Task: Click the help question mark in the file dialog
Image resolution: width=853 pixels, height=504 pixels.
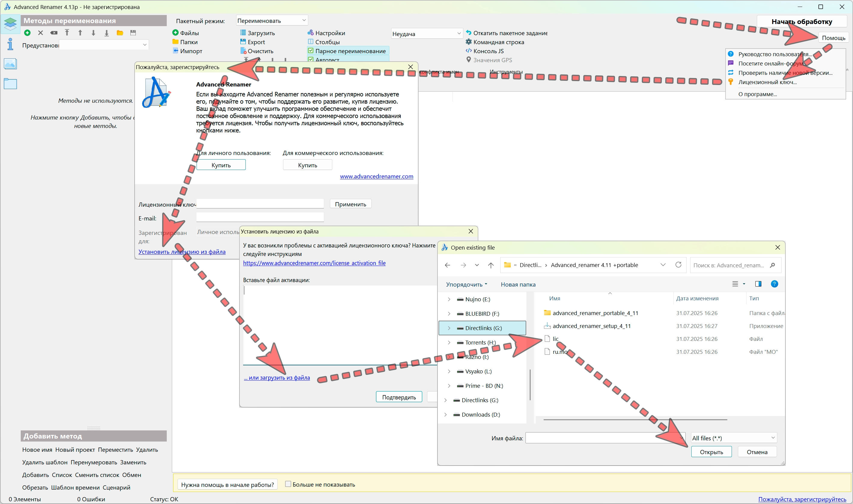Action: (774, 284)
